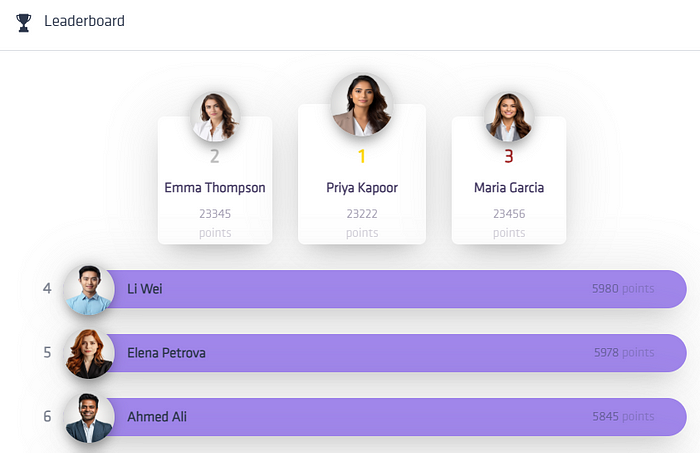Select the Maria Garcia name label

[x=509, y=188]
